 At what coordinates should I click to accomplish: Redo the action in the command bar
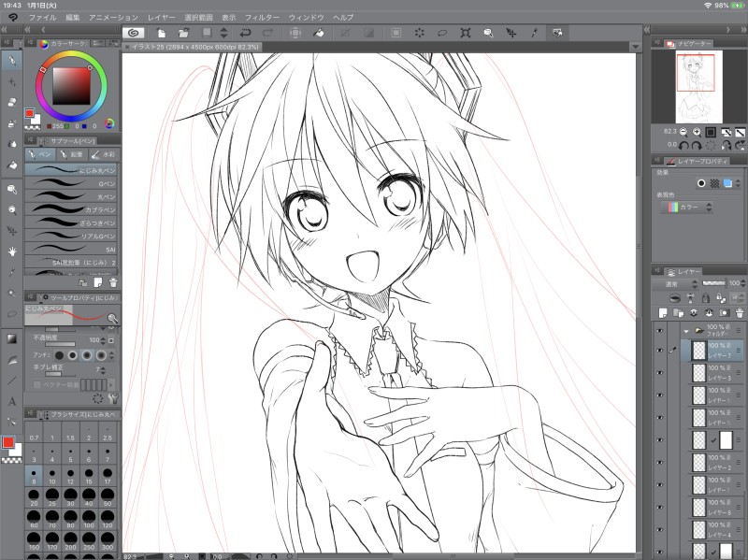click(x=267, y=33)
